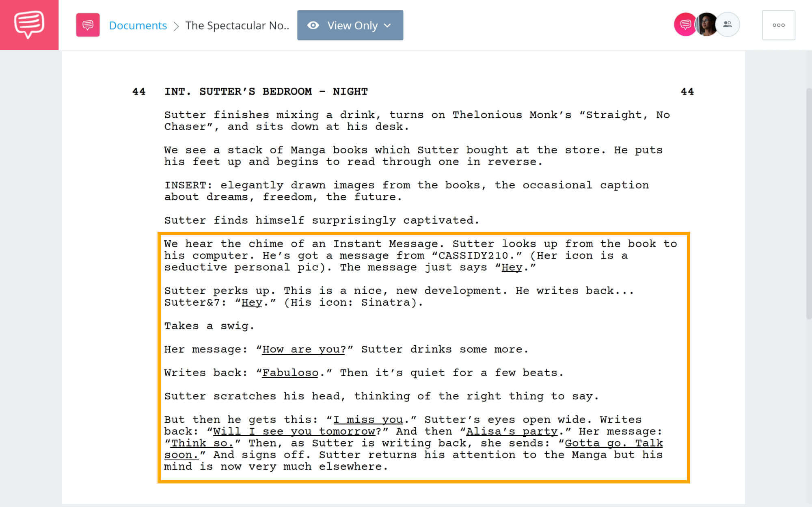Toggle the collaborators panel visibility
Viewport: 812px width, 507px height.
[727, 25]
